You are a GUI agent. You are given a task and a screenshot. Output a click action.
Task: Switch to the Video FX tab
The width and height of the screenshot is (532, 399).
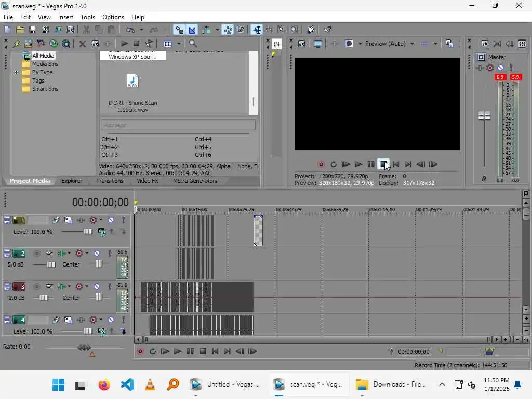click(147, 181)
